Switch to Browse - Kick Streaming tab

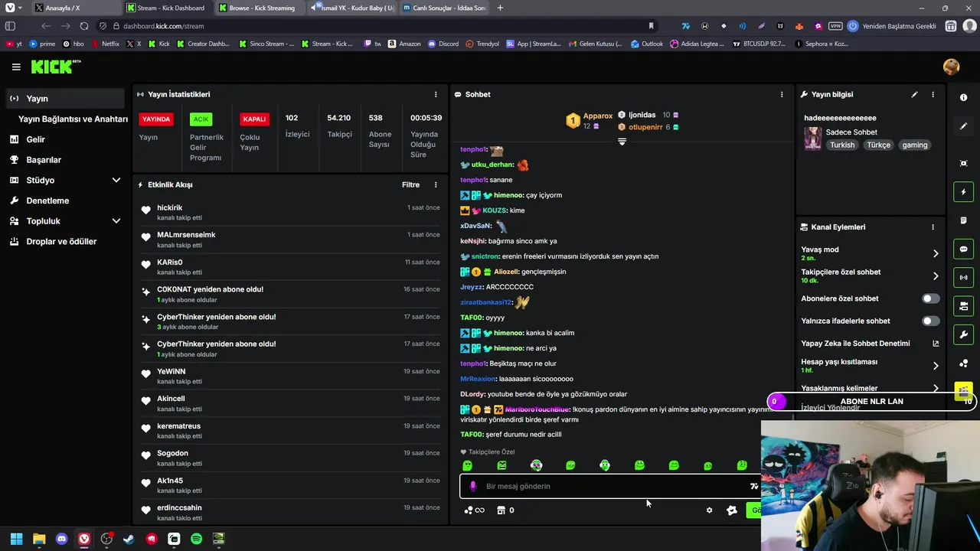tap(260, 8)
